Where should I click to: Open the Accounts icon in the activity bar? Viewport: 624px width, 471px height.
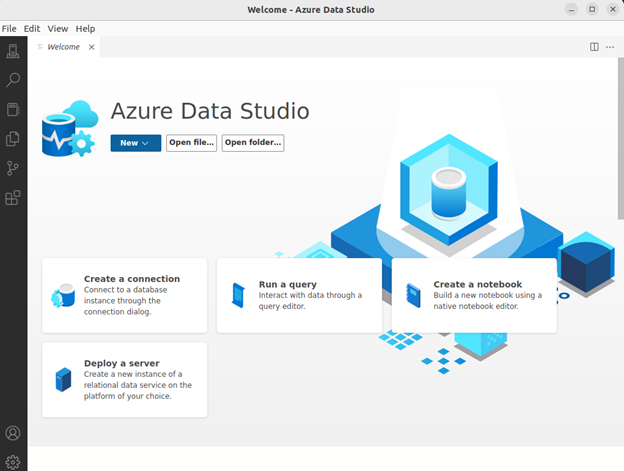coord(13,433)
